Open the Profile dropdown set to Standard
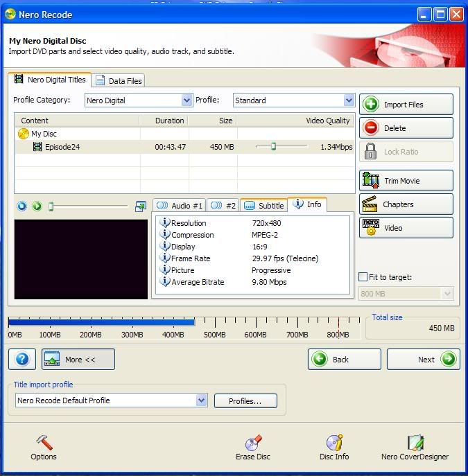The width and height of the screenshot is (468, 476). [349, 100]
